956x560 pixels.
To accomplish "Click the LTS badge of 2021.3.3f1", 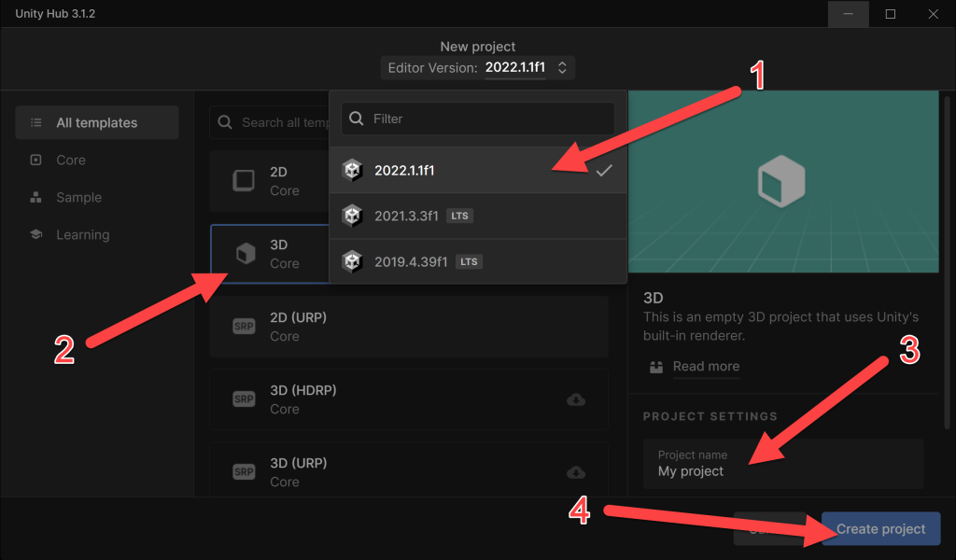I will click(x=459, y=216).
